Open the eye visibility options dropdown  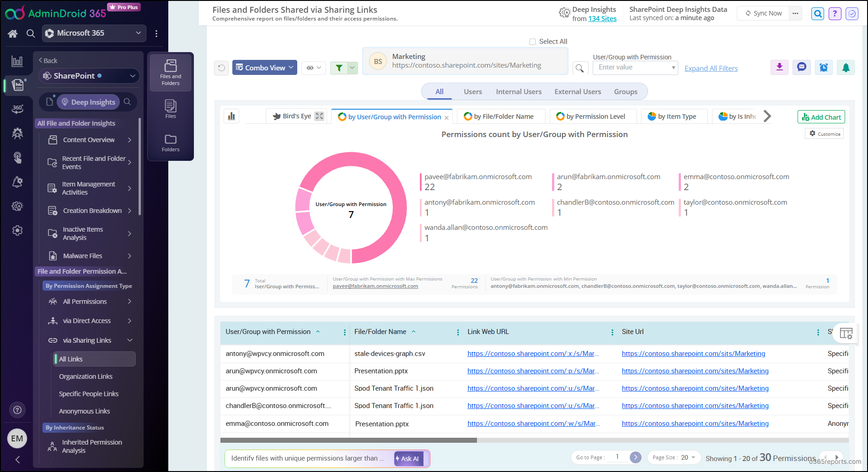pos(314,68)
